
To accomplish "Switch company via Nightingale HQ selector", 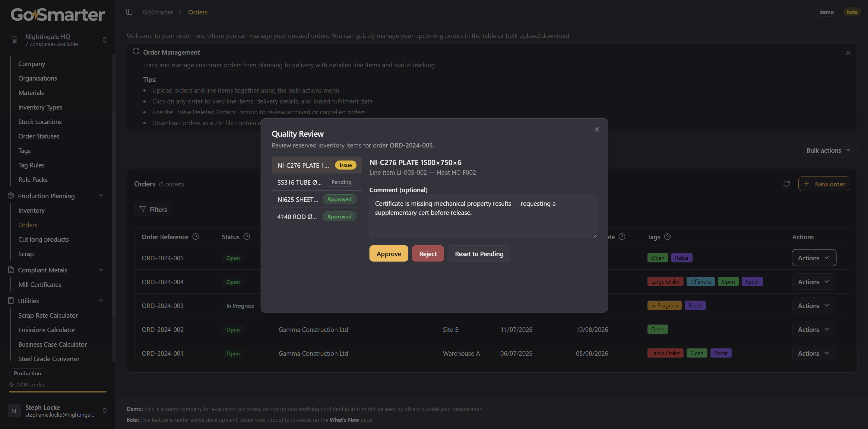I will point(58,40).
